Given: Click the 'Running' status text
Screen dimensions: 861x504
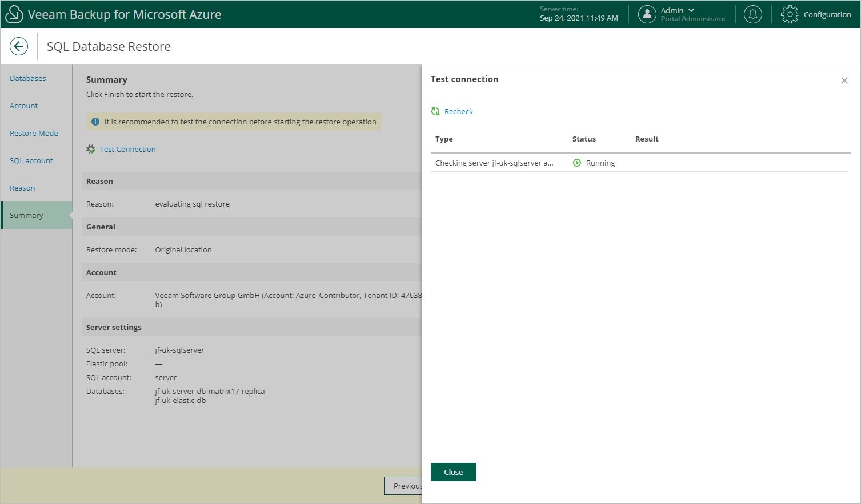Looking at the screenshot, I should 600,163.
